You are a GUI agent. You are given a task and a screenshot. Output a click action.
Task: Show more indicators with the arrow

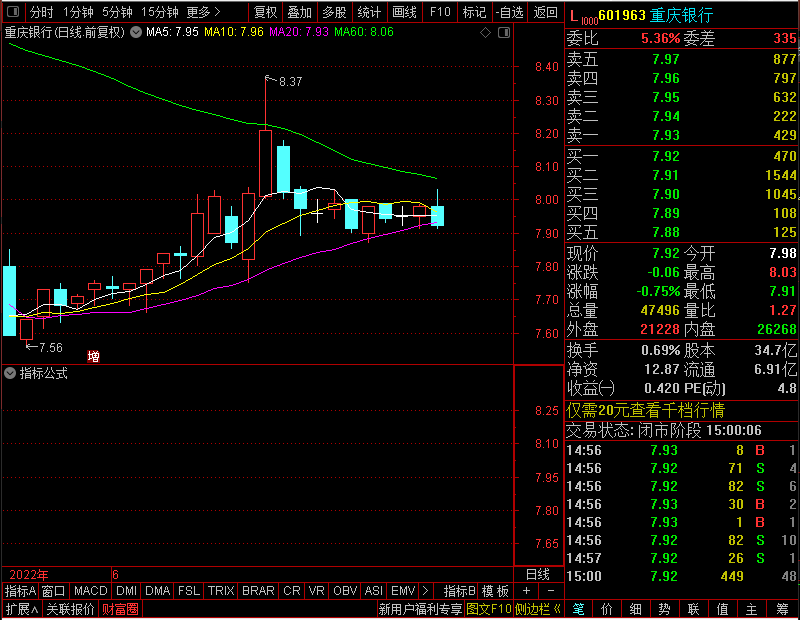point(426,591)
